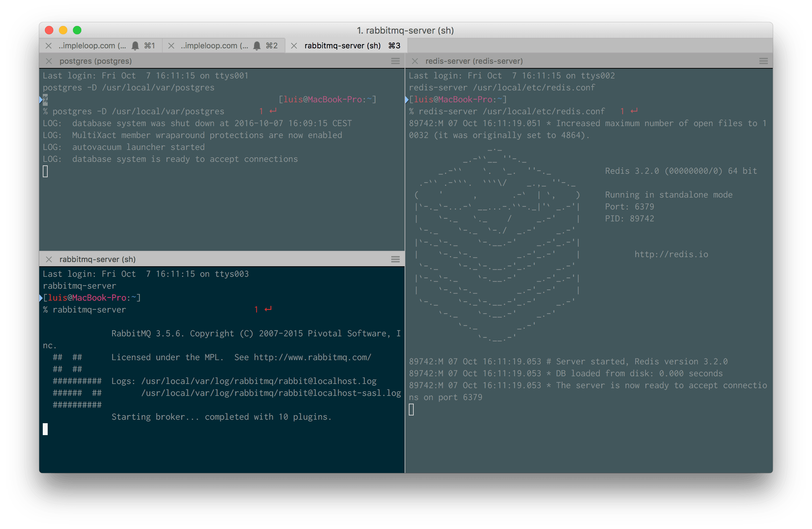The height and width of the screenshot is (529, 812).
Task: Switch to the second impleloop.com tab
Action: pos(214,46)
